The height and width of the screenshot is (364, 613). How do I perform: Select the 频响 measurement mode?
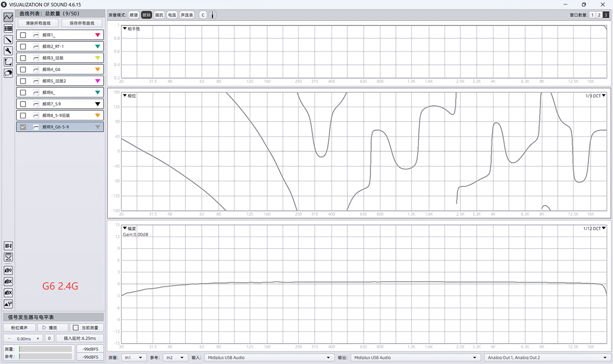(147, 15)
